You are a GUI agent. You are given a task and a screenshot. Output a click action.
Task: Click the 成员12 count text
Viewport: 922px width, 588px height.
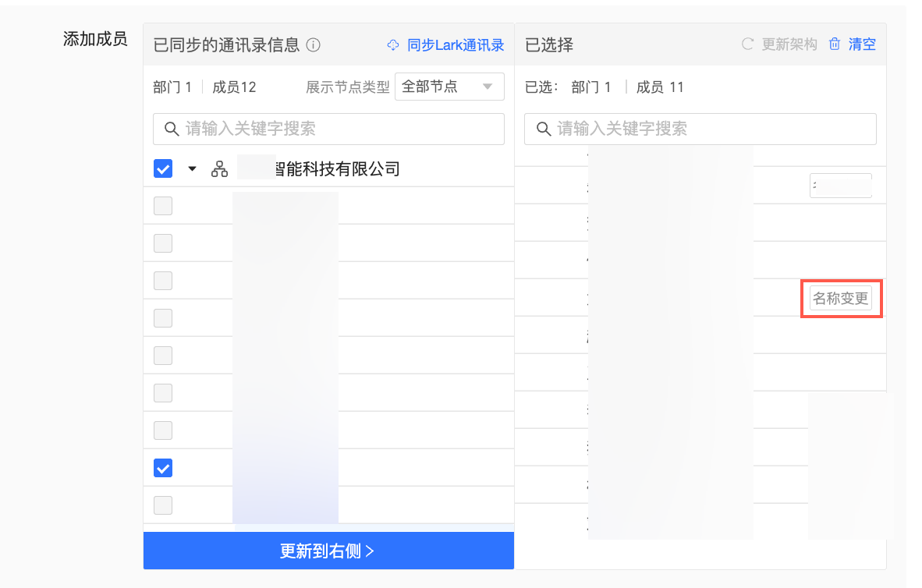[234, 87]
